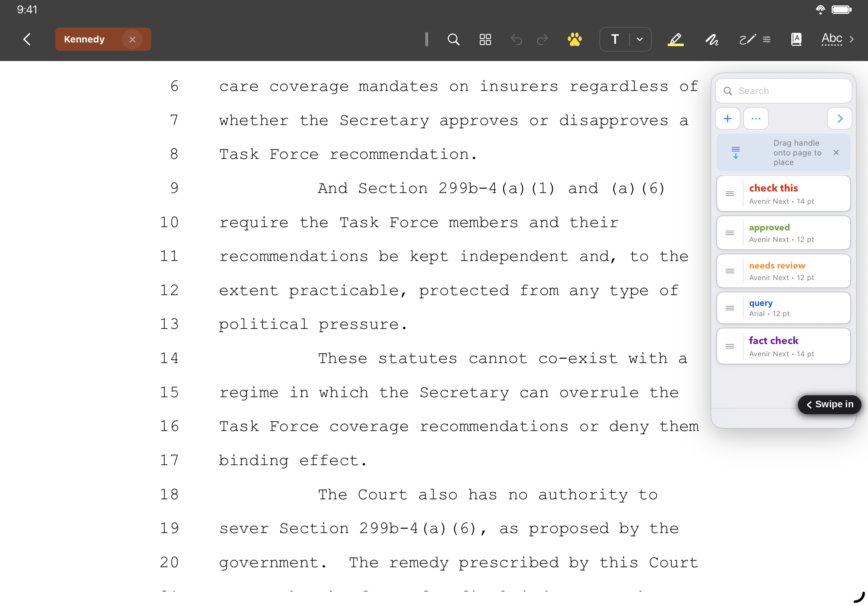Choose the freehand scribble tool

click(x=712, y=39)
